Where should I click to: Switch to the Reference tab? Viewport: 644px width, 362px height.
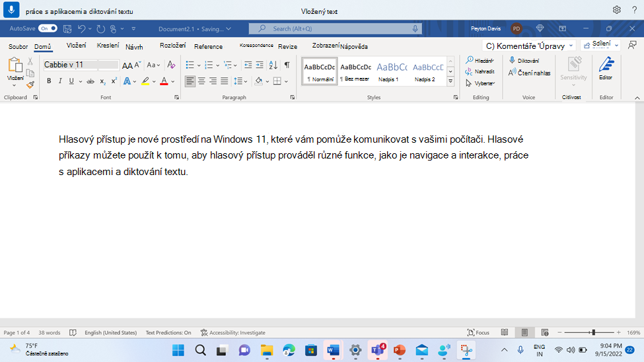pos(208,47)
